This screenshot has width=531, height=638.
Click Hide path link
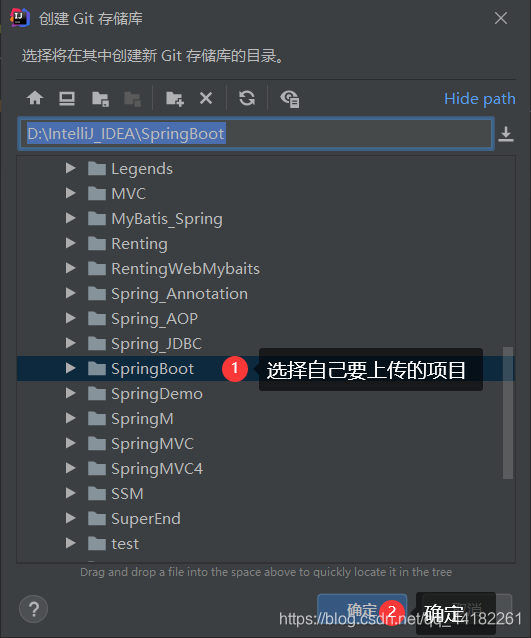(480, 99)
